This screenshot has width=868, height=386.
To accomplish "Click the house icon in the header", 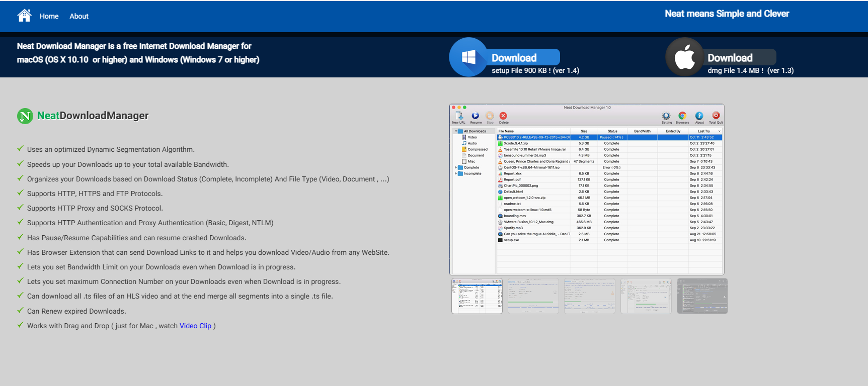I will click(24, 16).
